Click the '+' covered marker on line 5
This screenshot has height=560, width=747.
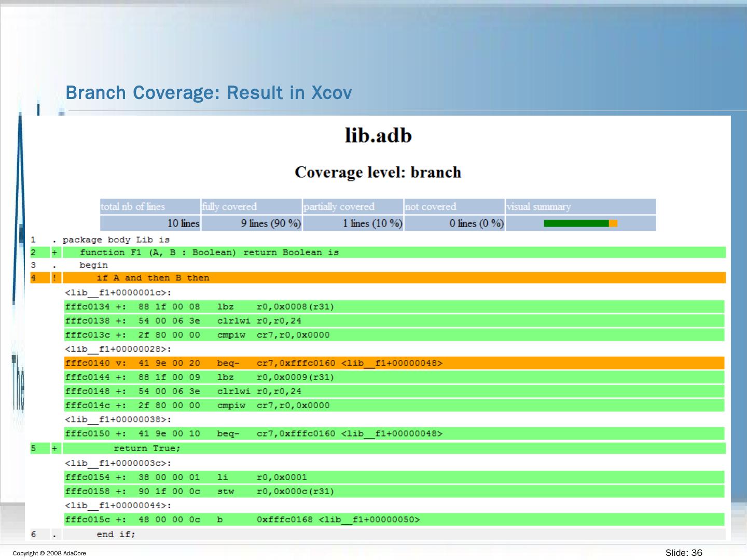coord(54,449)
